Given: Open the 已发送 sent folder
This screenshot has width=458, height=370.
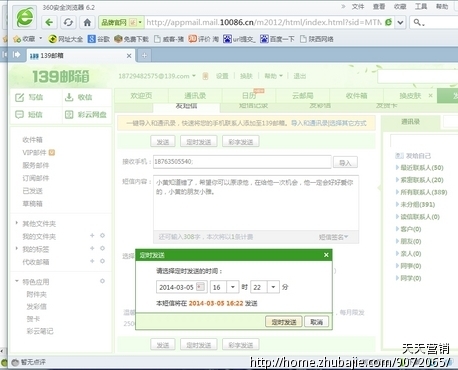Looking at the screenshot, I should click(32, 191).
